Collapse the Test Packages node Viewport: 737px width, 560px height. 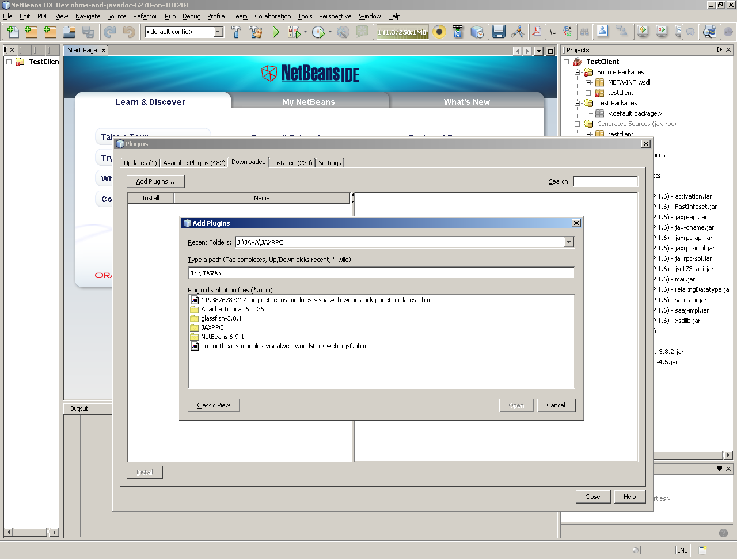click(578, 103)
